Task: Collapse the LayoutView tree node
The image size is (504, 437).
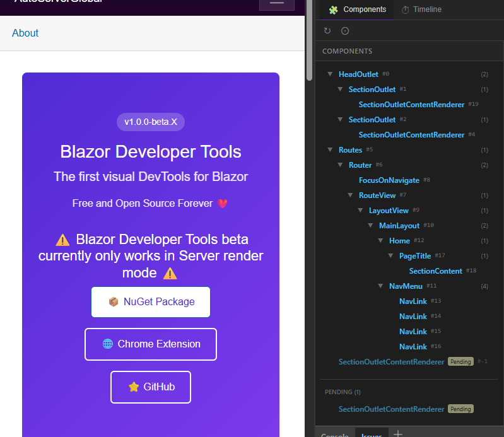Action: pyautogui.click(x=360, y=210)
